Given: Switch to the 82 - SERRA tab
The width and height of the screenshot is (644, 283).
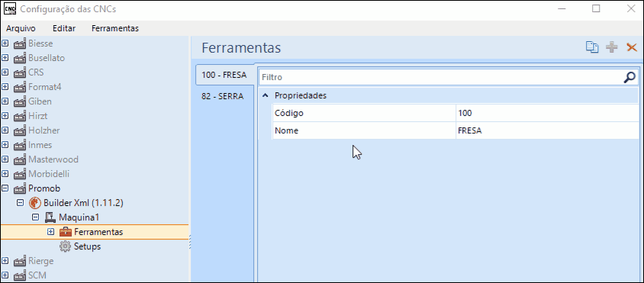Looking at the screenshot, I should [223, 96].
